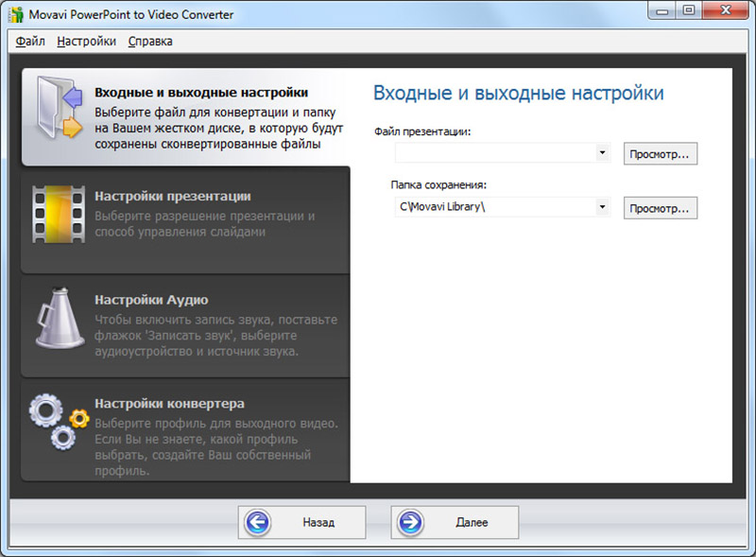
Task: Expand the presentation file dropdown
Action: click(x=602, y=152)
